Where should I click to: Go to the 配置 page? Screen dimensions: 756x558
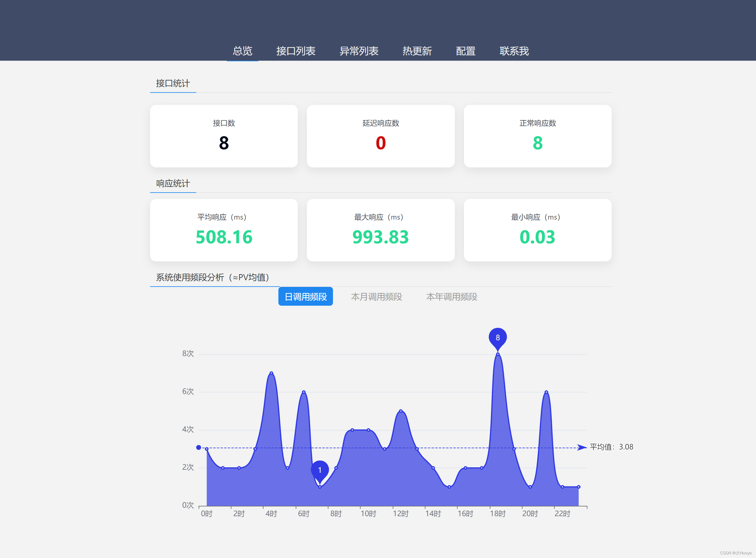(465, 51)
